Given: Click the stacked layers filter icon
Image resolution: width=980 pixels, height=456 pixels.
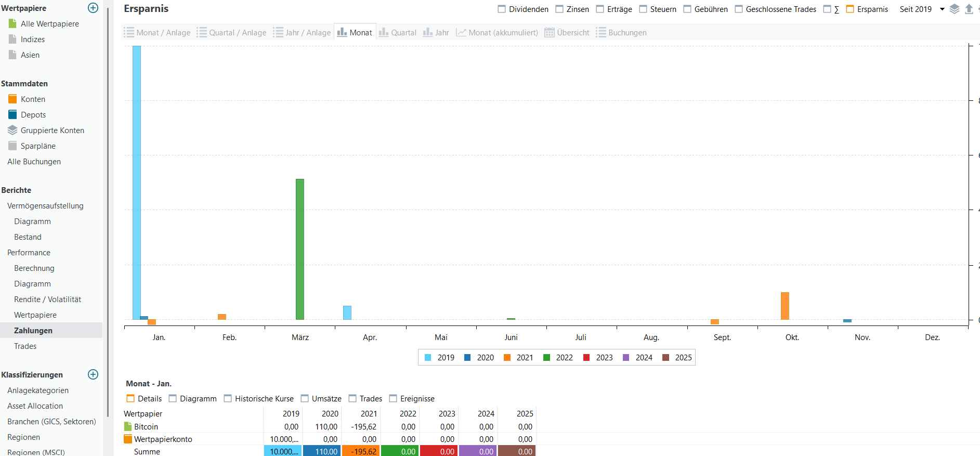Looking at the screenshot, I should tap(955, 9).
